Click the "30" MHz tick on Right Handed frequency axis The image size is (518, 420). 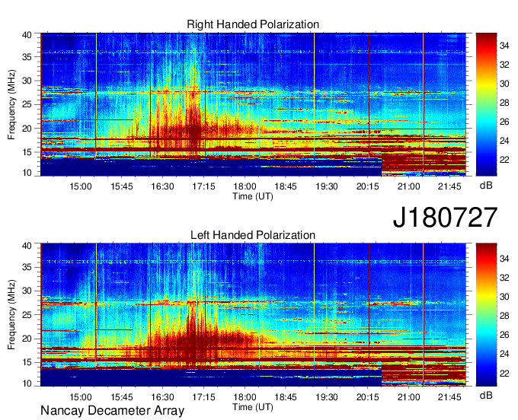pyautogui.click(x=27, y=81)
